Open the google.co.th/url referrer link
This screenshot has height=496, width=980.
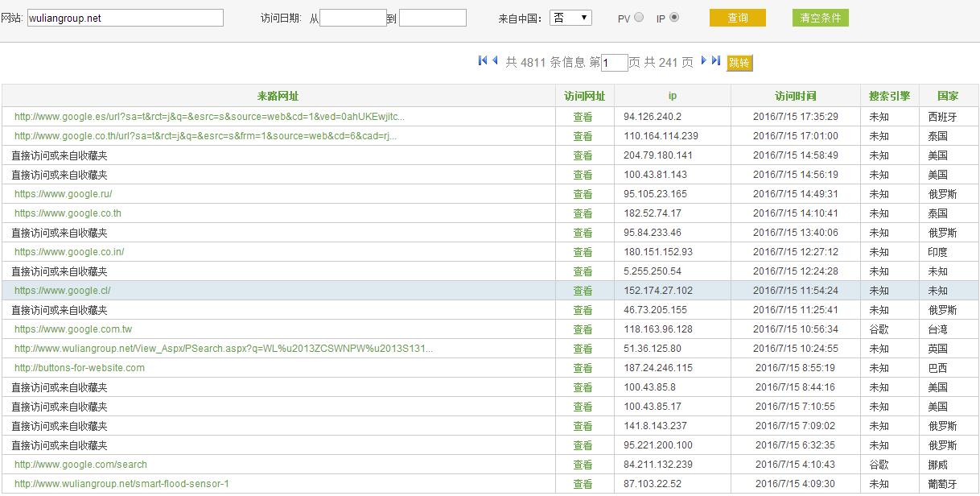[205, 136]
